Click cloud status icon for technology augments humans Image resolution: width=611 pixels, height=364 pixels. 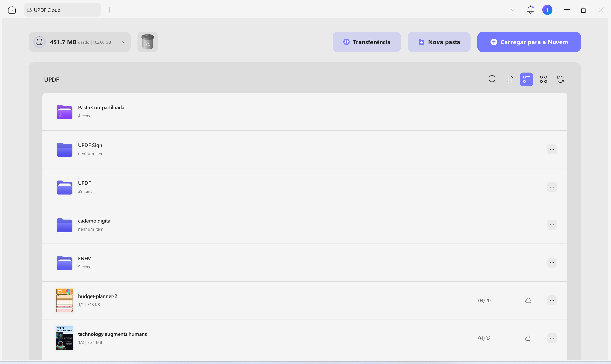pyautogui.click(x=528, y=338)
